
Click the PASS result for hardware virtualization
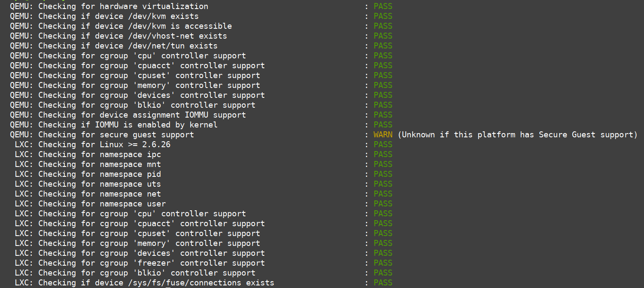(383, 6)
